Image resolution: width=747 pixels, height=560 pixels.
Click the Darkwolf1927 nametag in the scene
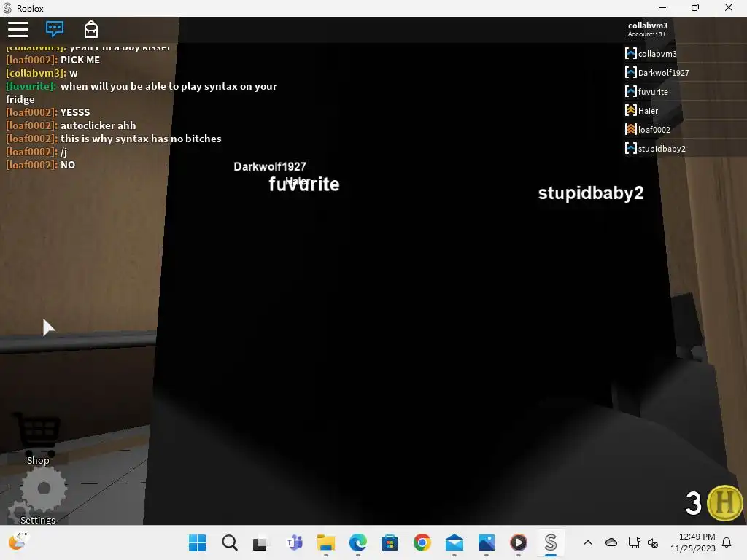(270, 167)
